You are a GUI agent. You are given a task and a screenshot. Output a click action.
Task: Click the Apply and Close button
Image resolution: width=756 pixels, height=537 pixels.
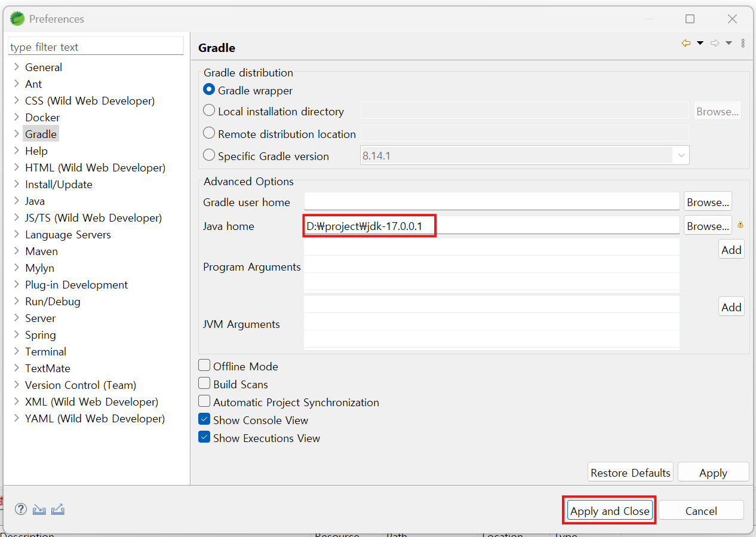pos(610,510)
